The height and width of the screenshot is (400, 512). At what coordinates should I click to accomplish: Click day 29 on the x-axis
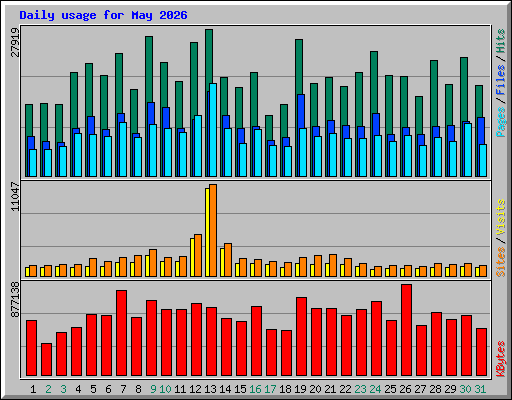(450, 389)
